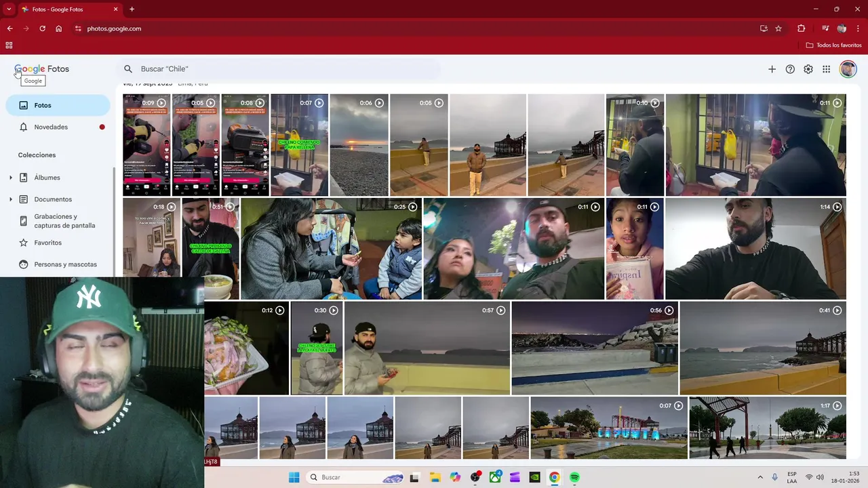Open File Explorer from the taskbar
The width and height of the screenshot is (868, 488).
tap(435, 477)
